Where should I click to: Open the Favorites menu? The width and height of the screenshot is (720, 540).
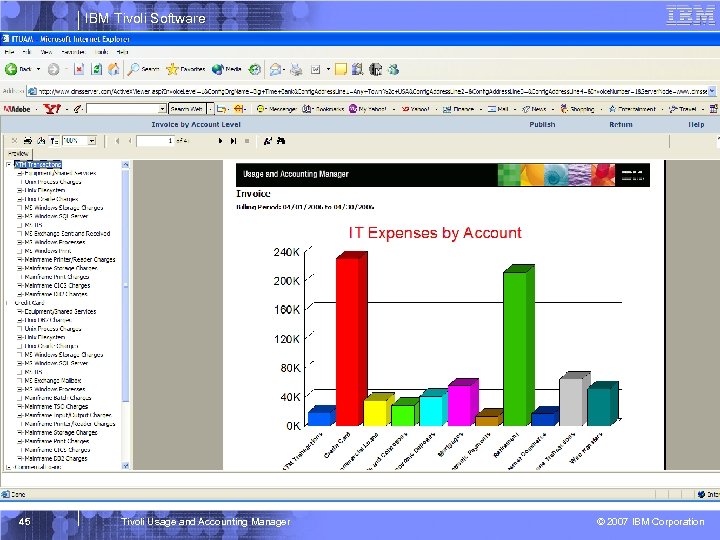coord(73,52)
